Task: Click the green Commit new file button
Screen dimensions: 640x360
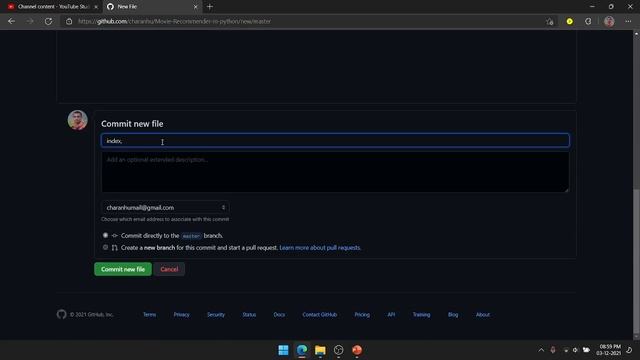Action: pyautogui.click(x=123, y=269)
